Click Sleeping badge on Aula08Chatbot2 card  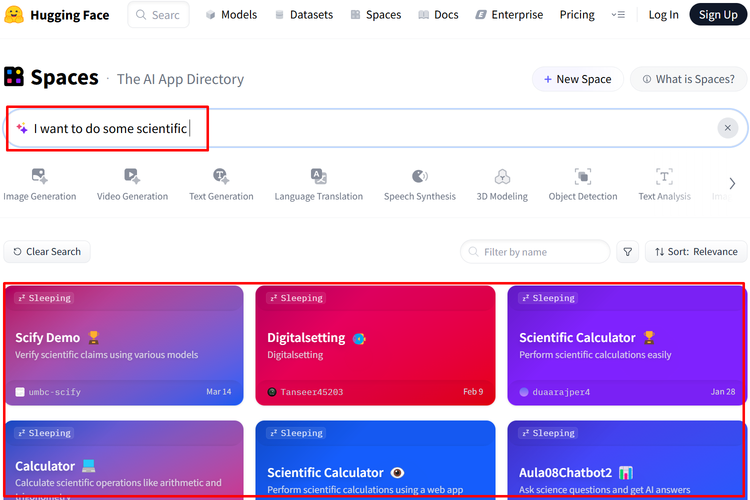(548, 433)
